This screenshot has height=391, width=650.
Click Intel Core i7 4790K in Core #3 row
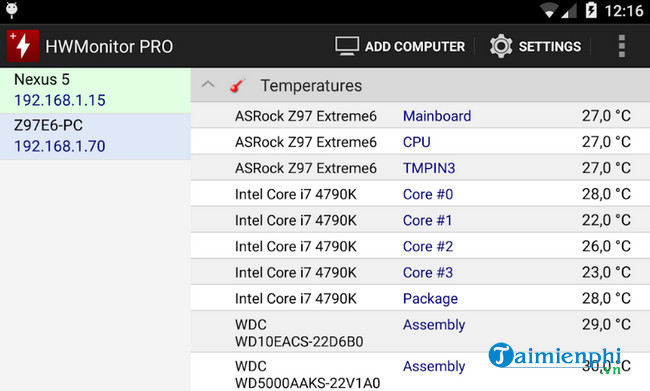[x=296, y=273]
